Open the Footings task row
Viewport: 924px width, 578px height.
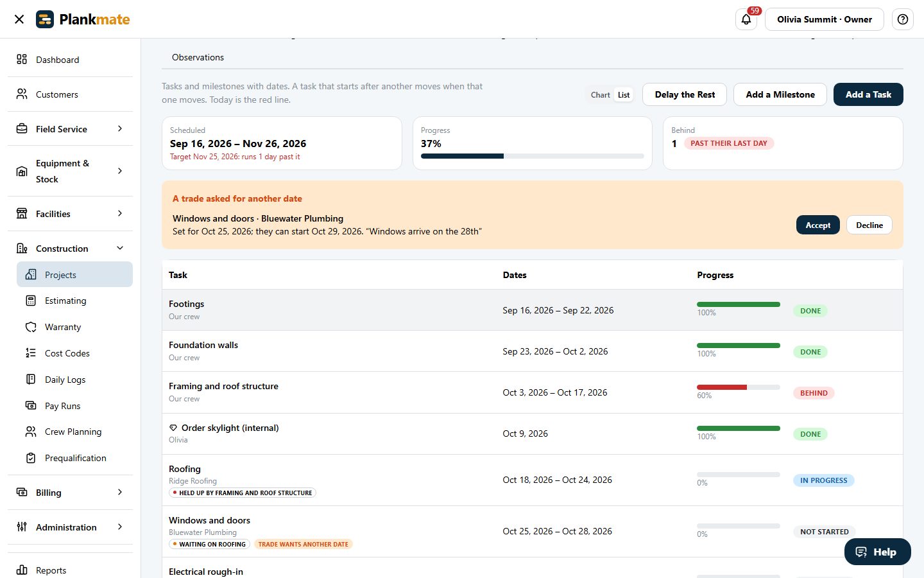pyautogui.click(x=533, y=310)
